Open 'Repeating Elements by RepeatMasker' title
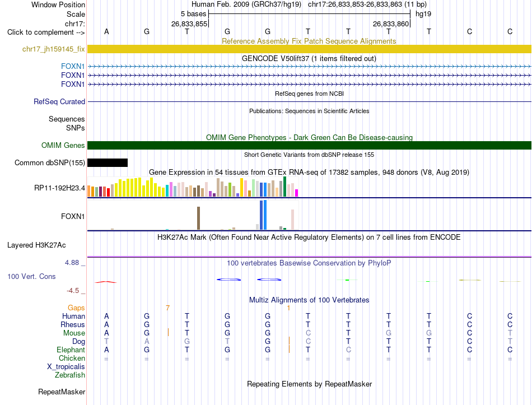Image resolution: width=532 pixels, height=405 pixels. [x=309, y=384]
